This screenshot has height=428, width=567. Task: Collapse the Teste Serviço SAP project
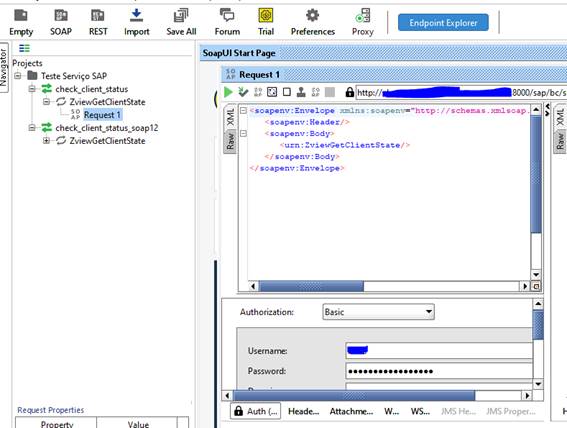[17, 76]
